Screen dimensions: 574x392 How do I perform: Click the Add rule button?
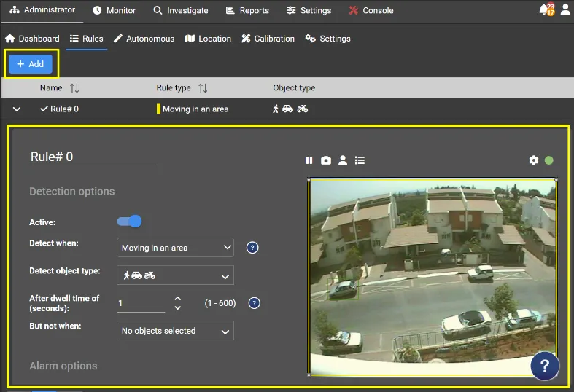click(x=31, y=64)
